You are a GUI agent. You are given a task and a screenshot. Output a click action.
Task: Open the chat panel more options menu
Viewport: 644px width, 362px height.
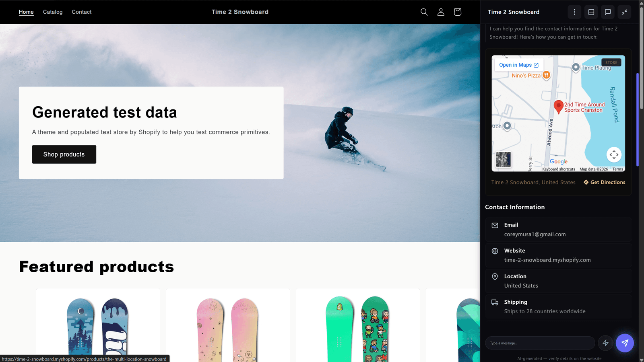click(x=574, y=12)
